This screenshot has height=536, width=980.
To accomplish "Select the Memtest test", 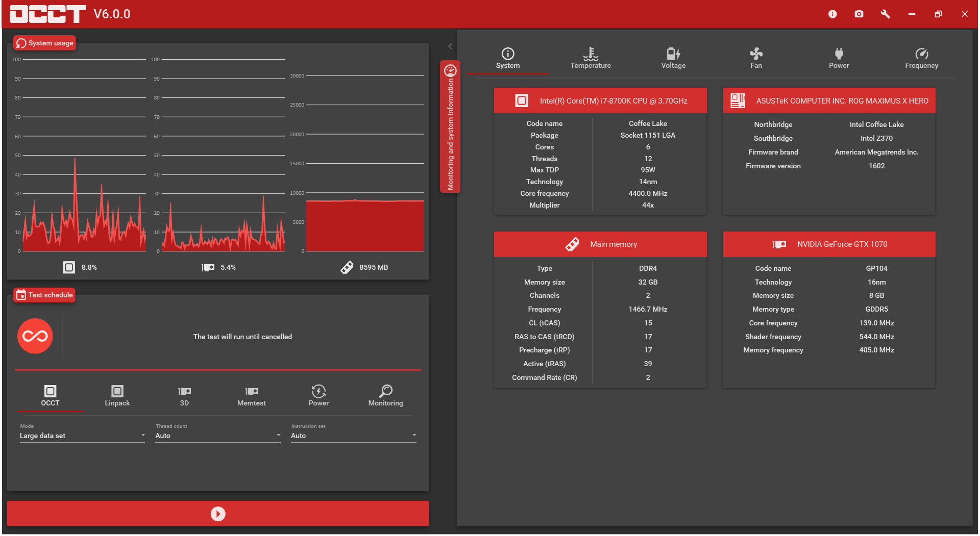I will (x=252, y=396).
